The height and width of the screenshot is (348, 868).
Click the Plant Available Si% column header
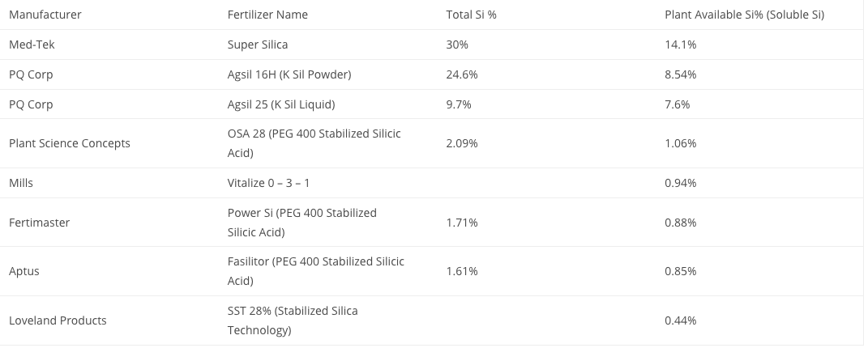click(x=744, y=15)
